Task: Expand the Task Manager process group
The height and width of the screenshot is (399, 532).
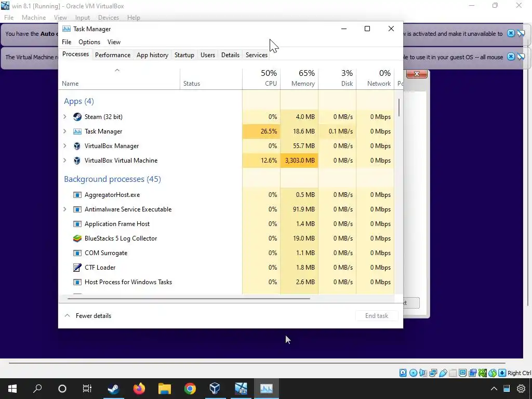Action: 65,131
